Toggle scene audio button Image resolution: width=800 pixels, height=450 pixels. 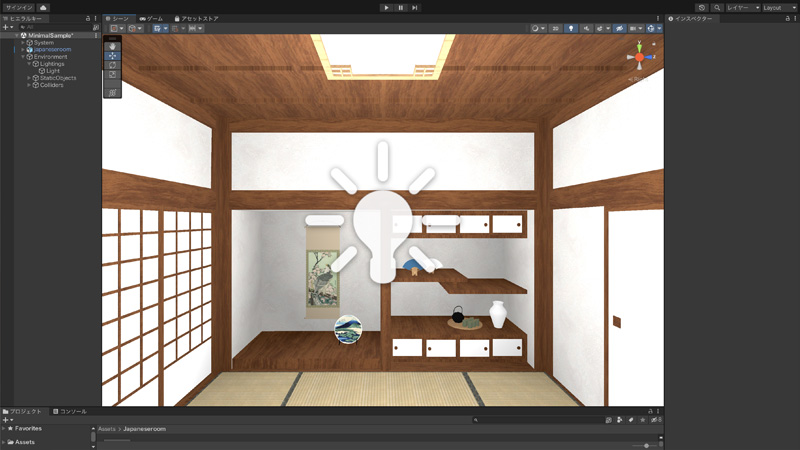tap(586, 29)
